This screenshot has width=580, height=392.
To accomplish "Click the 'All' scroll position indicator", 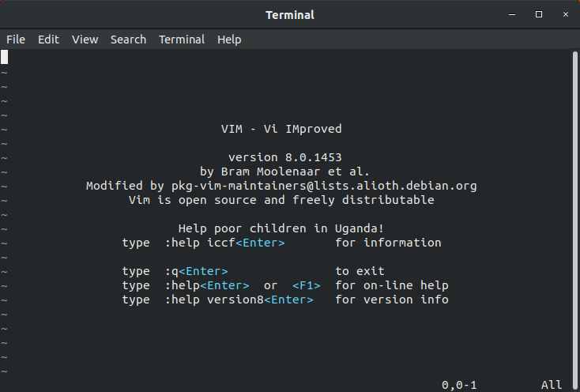I will click(x=552, y=385).
